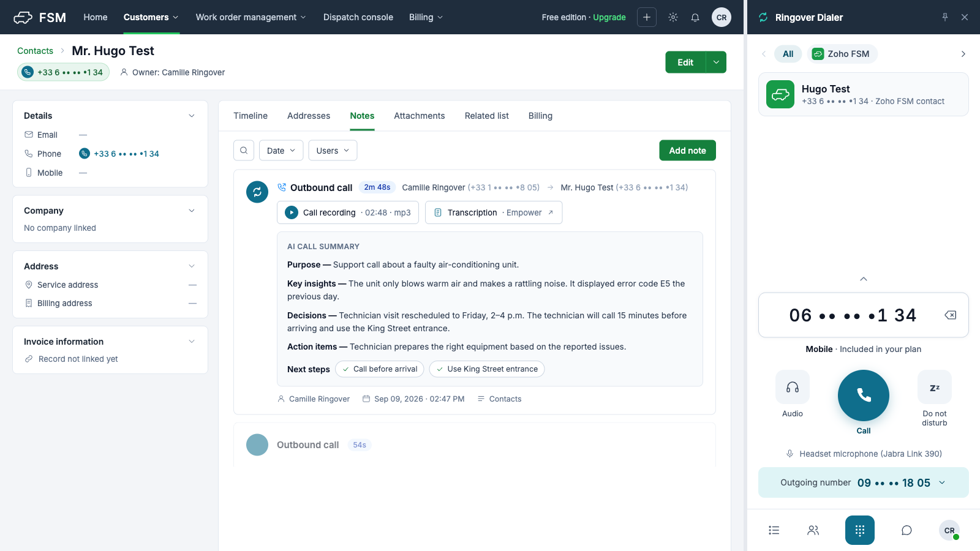Select the Notes tab
The width and height of the screenshot is (980, 551).
[362, 116]
